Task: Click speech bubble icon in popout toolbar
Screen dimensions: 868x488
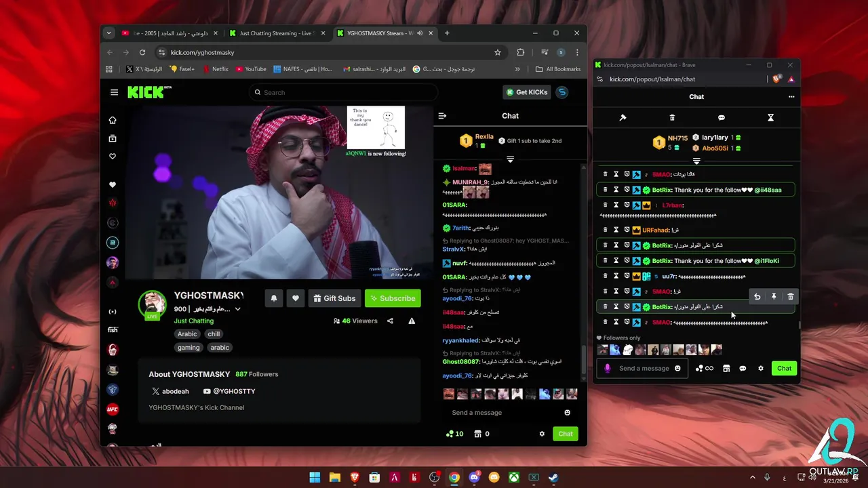Action: tap(722, 117)
